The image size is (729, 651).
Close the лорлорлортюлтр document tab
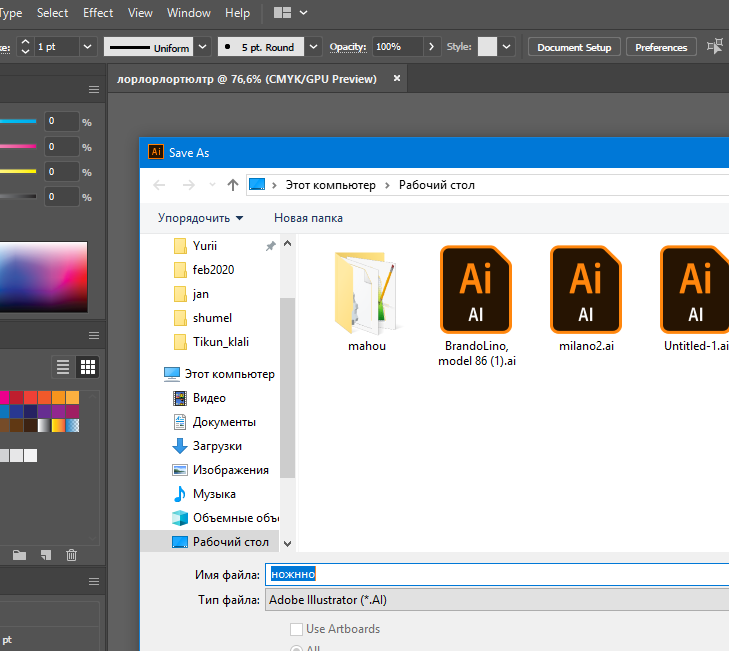click(397, 78)
